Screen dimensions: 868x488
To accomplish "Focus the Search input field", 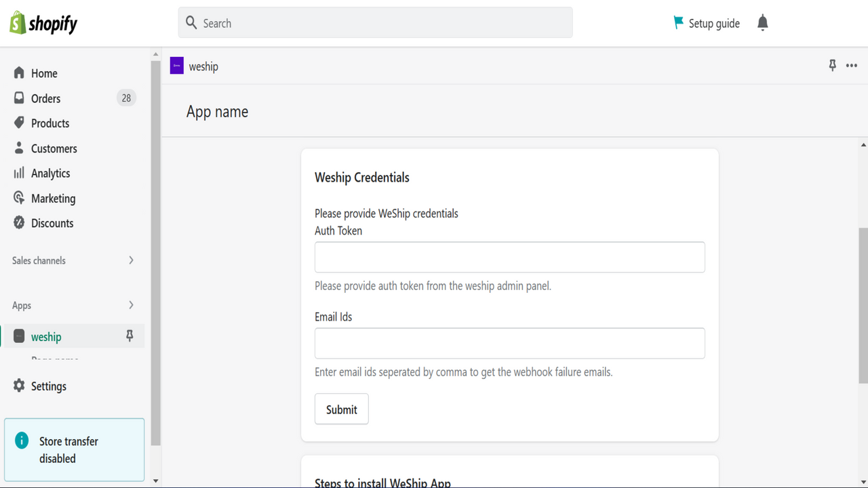I will coord(375,22).
